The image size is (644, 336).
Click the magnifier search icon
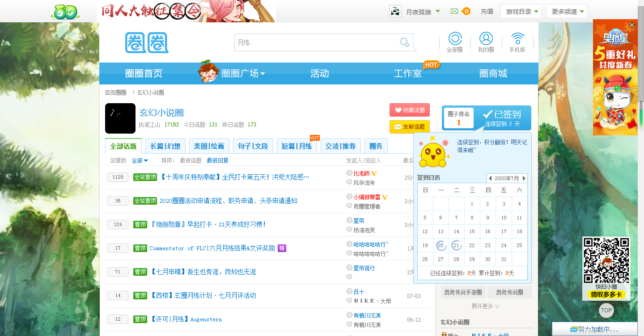pyautogui.click(x=404, y=42)
